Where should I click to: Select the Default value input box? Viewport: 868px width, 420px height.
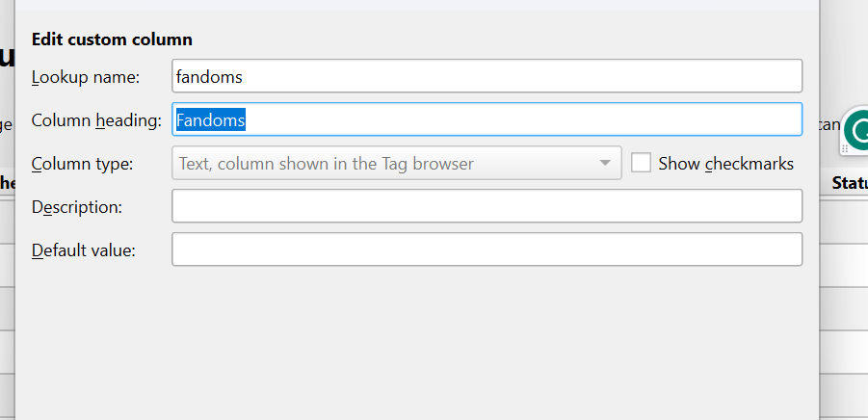tap(487, 249)
